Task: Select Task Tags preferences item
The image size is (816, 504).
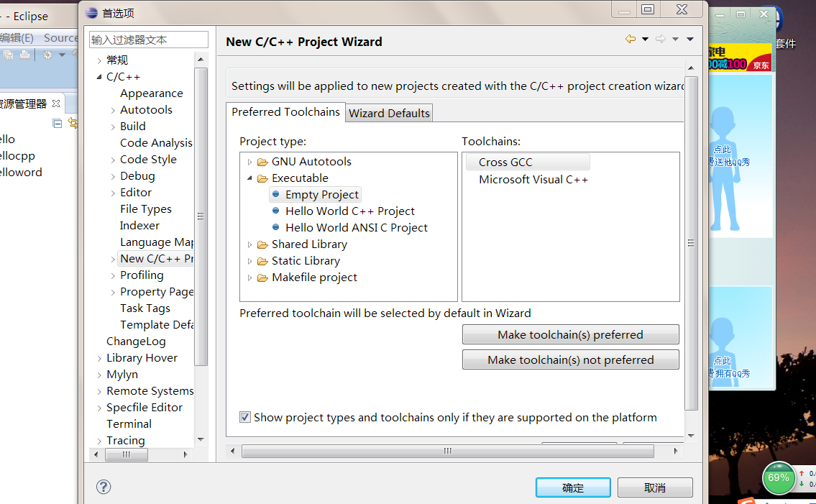Action: [x=145, y=308]
